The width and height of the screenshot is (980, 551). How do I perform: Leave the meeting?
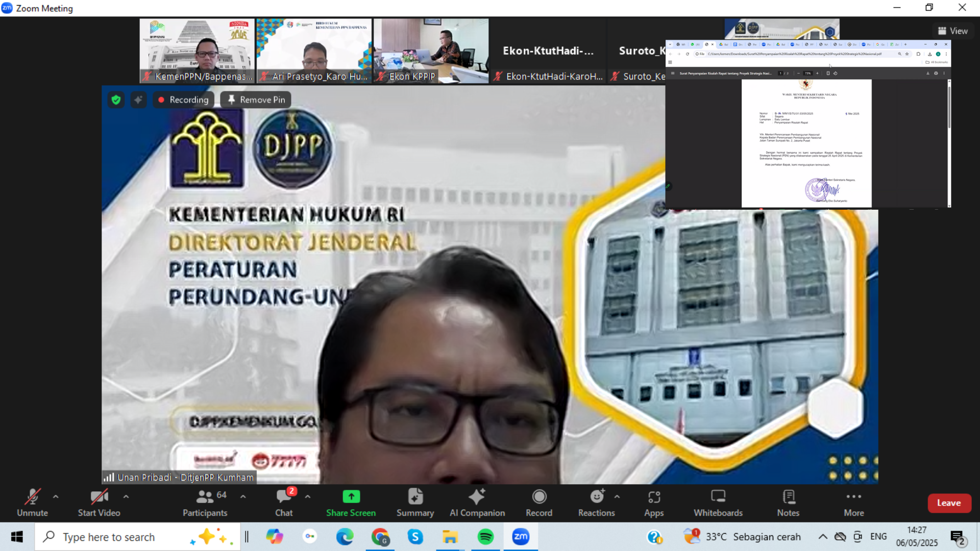tap(949, 503)
